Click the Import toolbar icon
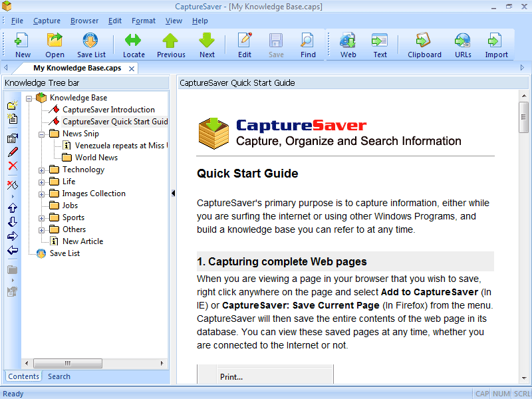 (496, 45)
